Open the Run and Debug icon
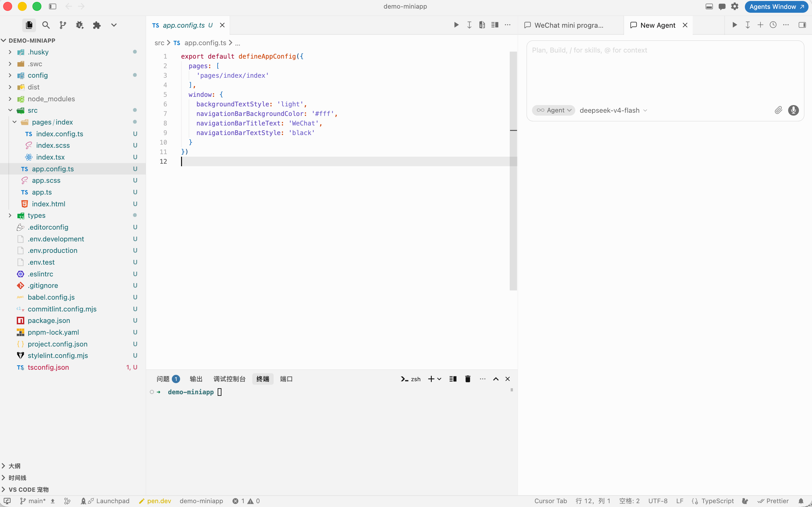 pos(80,25)
